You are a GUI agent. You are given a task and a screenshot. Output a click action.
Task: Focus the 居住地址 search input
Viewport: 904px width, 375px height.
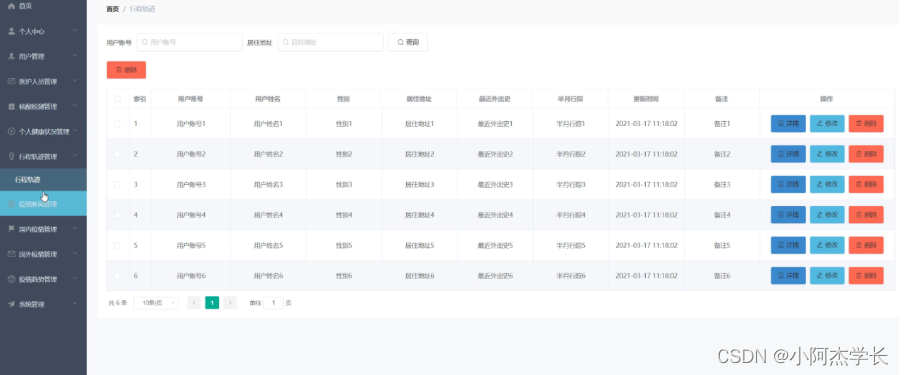coord(331,42)
